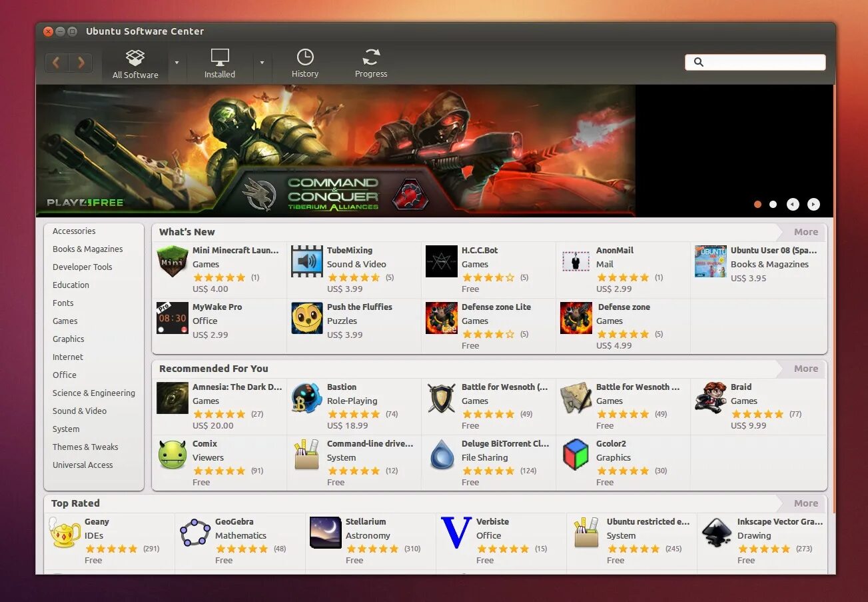Click the TubeMixing star rating
Screen dimensions: 868x602
[x=354, y=277]
